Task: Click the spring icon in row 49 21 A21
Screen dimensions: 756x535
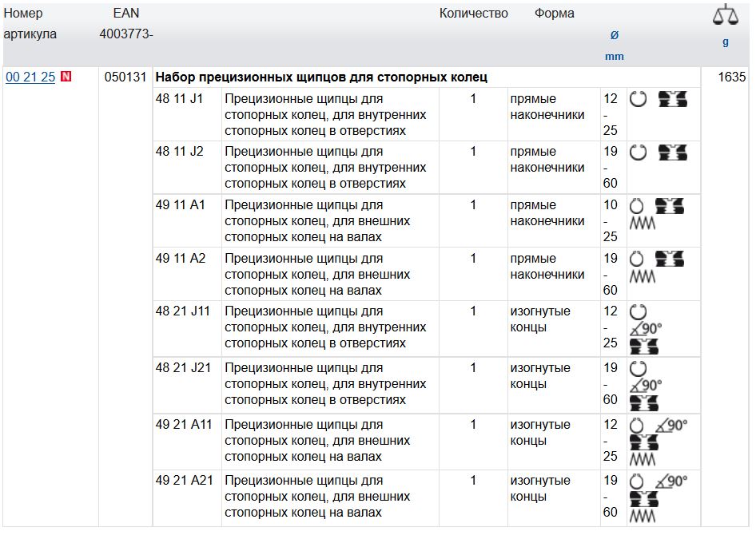Action: tap(643, 517)
